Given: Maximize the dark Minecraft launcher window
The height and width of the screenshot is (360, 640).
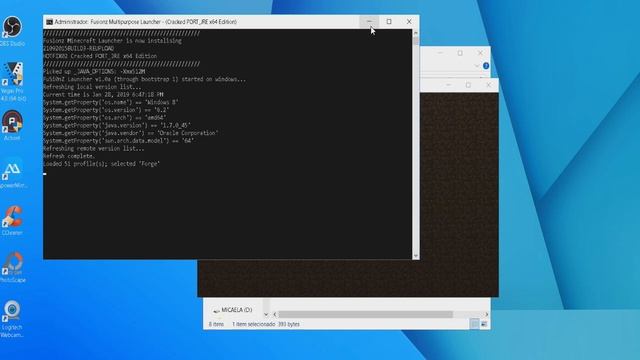Looking at the screenshot, I should point(468,85).
